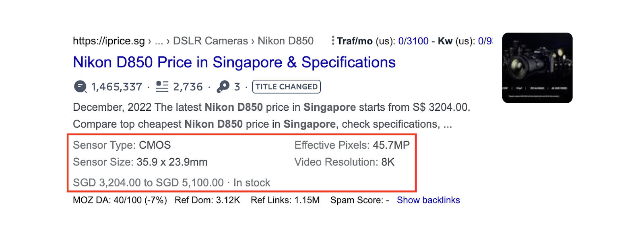This screenshot has width=644, height=230.
Task: Click the speech bubble search icon before 1,465,337
Action: (x=80, y=87)
